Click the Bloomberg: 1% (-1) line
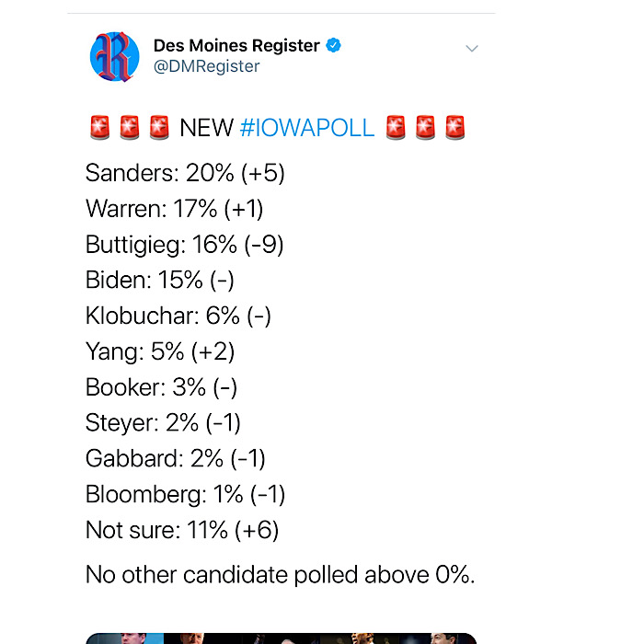 pyautogui.click(x=185, y=494)
